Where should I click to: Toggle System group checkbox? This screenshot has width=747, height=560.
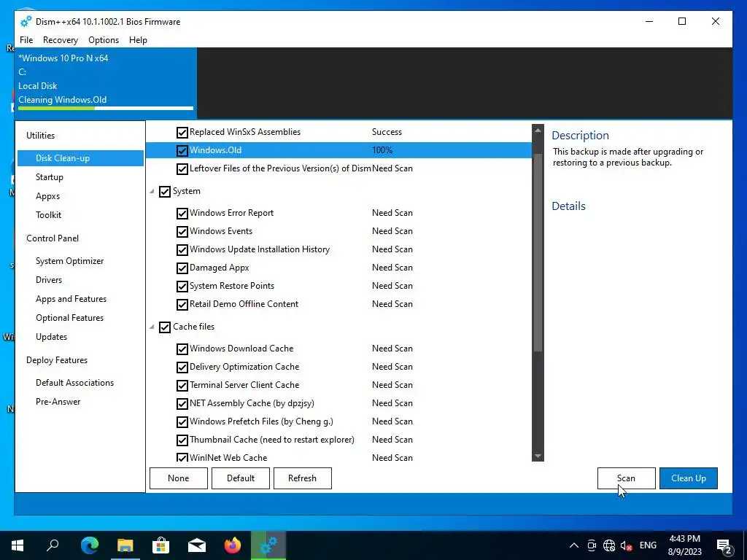(x=164, y=192)
